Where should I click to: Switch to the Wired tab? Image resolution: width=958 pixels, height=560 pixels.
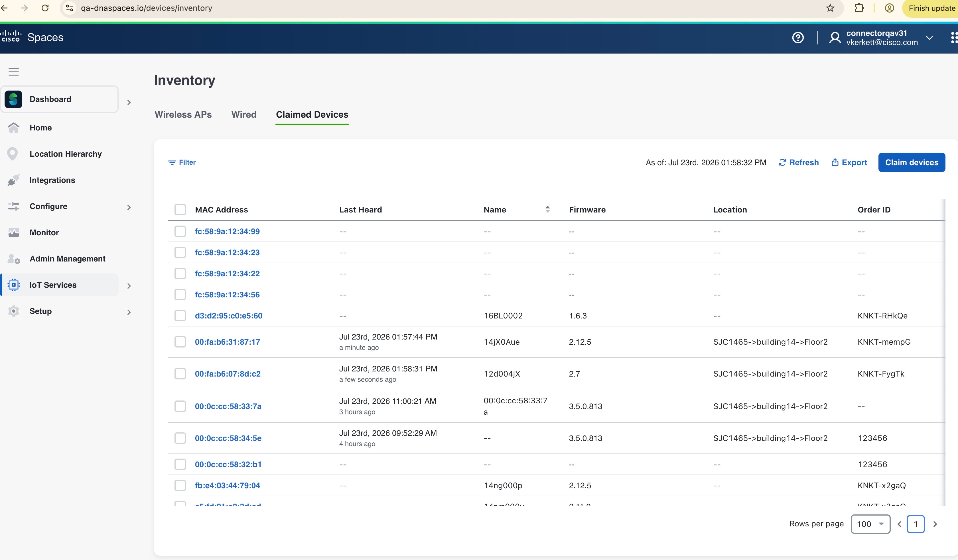244,114
